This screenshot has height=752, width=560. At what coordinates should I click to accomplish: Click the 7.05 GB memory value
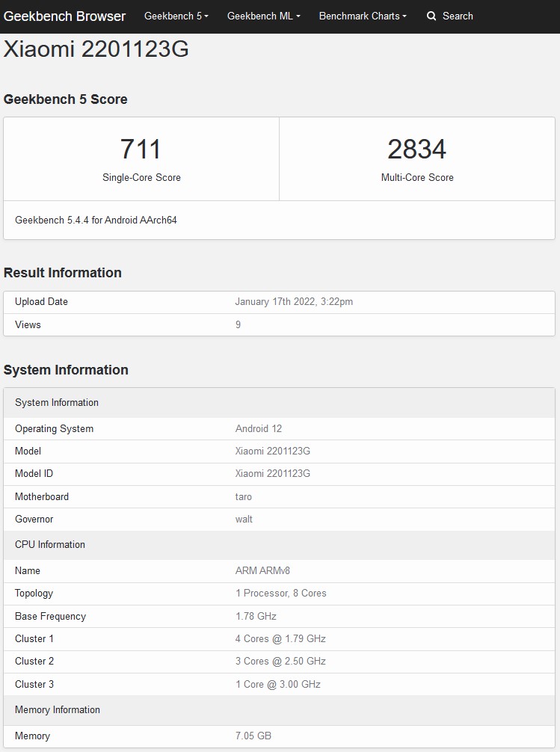point(253,736)
